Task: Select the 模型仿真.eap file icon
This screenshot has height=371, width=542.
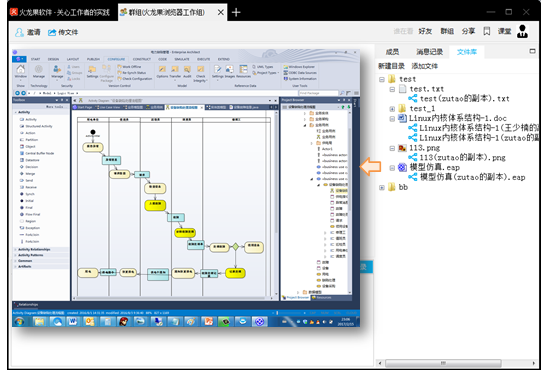Action: pos(402,168)
